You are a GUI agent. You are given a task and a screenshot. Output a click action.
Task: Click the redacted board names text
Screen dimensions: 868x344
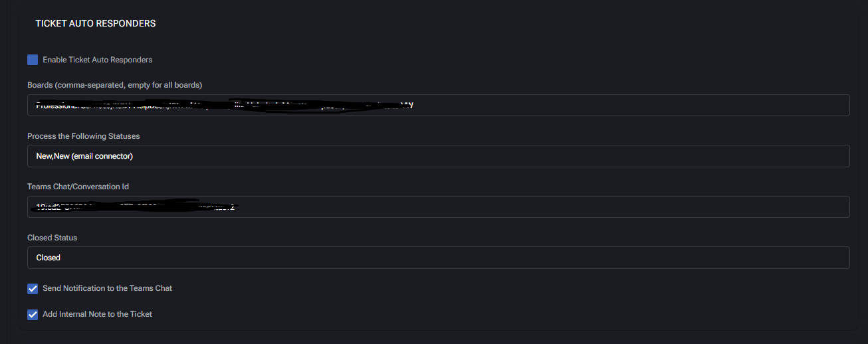pyautogui.click(x=225, y=105)
